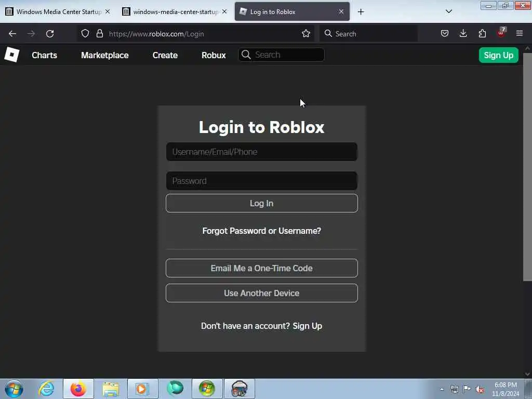Click the Firefox taskbar icon
Viewport: 532px width, 399px height.
point(78,389)
